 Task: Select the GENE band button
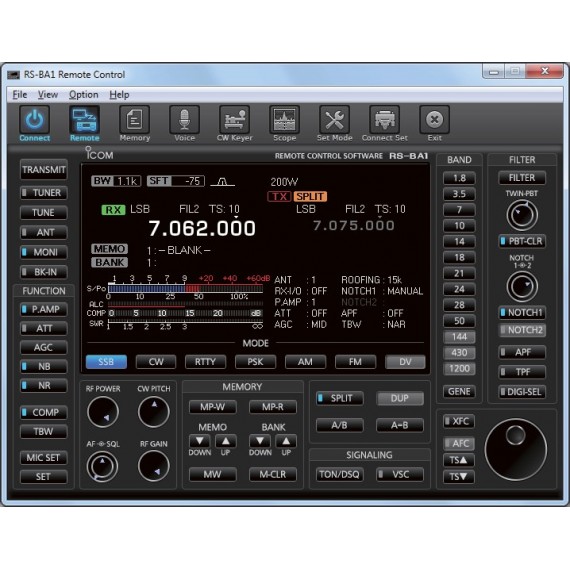[x=459, y=392]
